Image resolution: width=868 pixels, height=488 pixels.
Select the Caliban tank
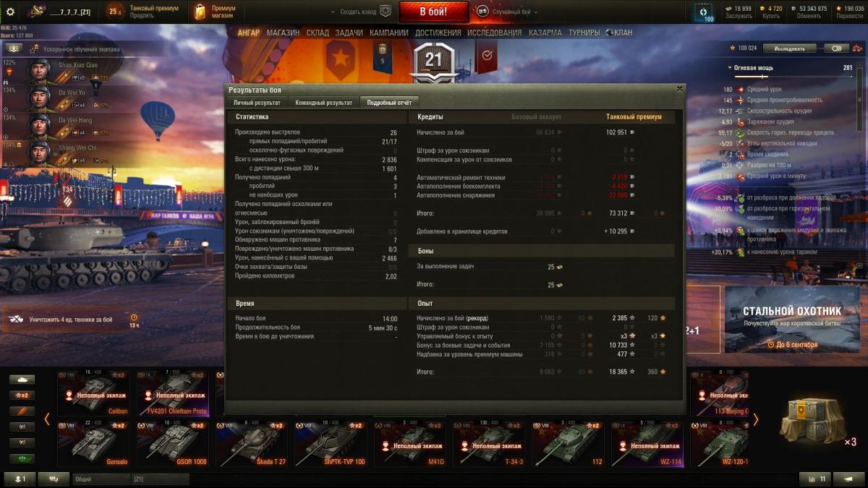94,394
